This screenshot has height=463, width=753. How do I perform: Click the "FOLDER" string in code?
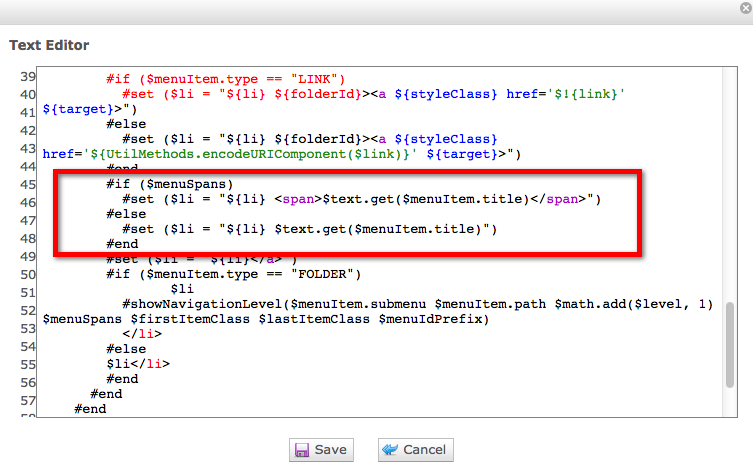point(326,274)
